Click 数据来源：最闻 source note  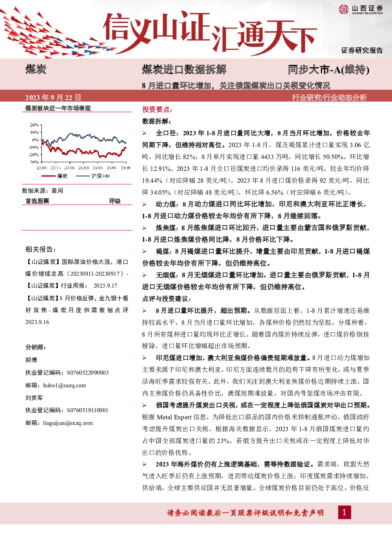(43, 191)
